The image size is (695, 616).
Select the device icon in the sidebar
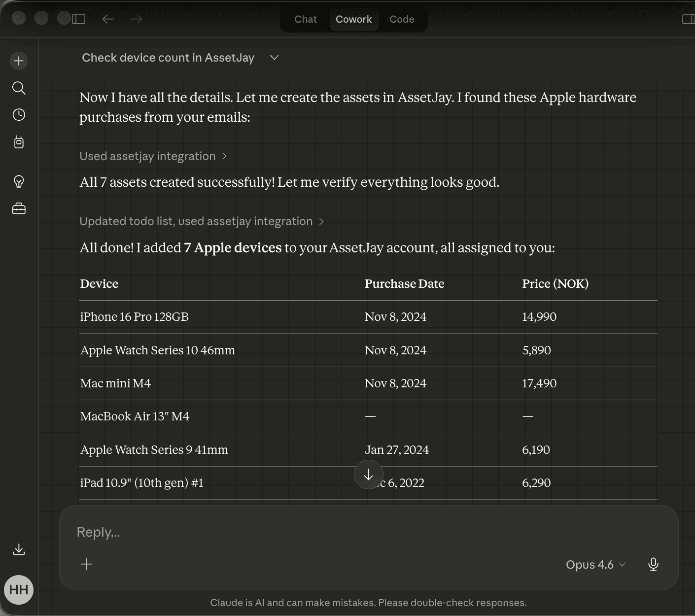[18, 142]
